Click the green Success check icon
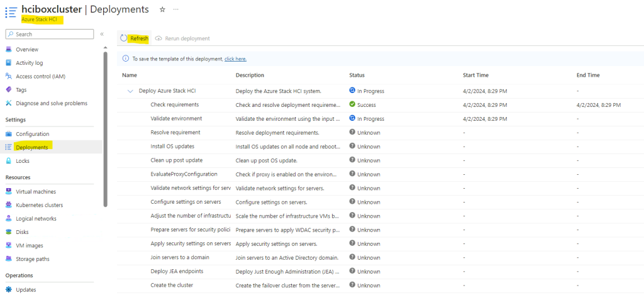 click(x=352, y=104)
